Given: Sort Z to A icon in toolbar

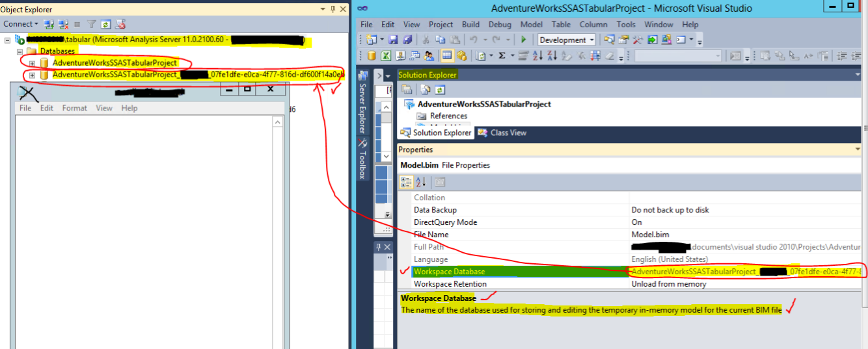Looking at the screenshot, I should tap(552, 56).
